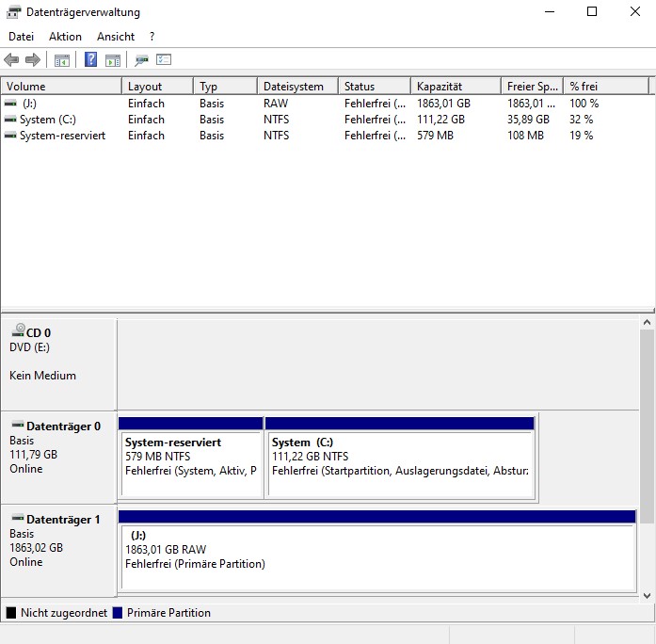This screenshot has width=656, height=644.
Task: Click the 35,89 GB free space cell
Action: click(x=528, y=120)
